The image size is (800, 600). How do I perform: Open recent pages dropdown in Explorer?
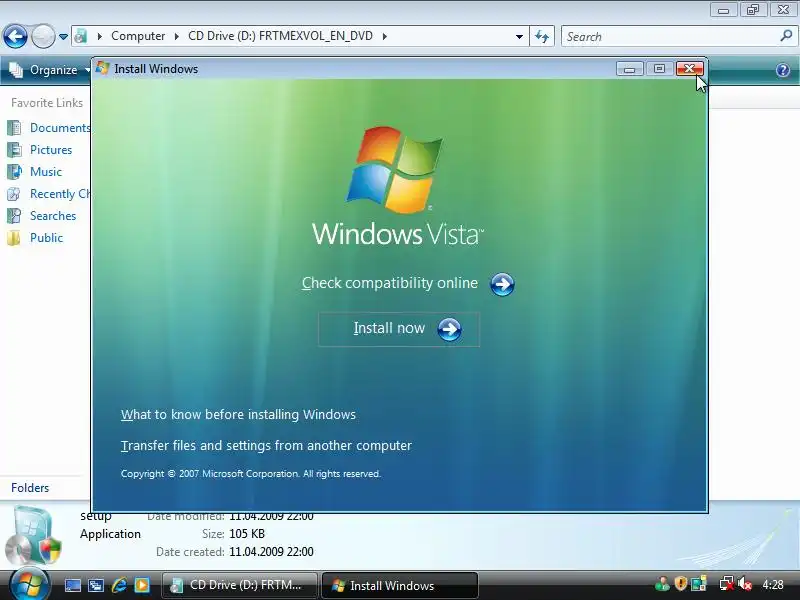pos(63,37)
